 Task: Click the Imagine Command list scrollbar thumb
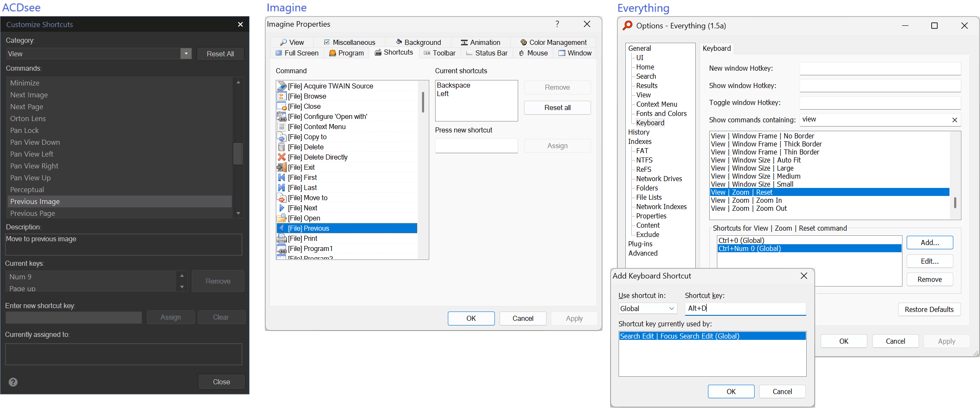(x=423, y=102)
